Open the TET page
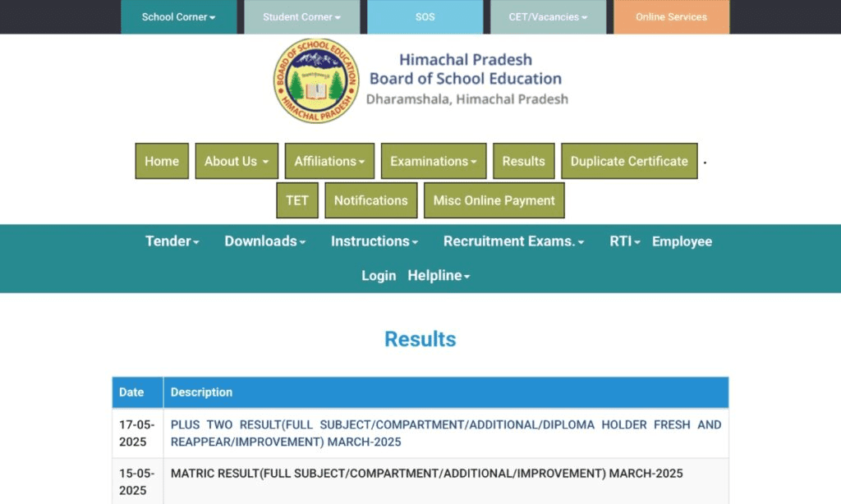 [297, 200]
